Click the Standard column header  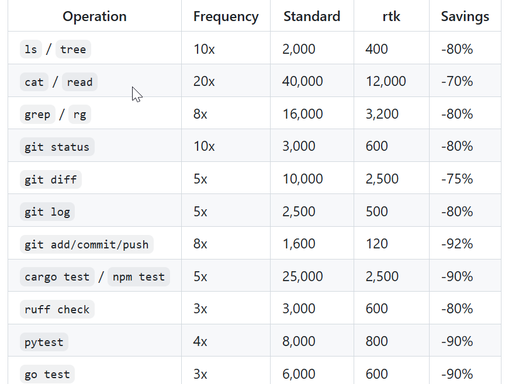pyautogui.click(x=312, y=16)
